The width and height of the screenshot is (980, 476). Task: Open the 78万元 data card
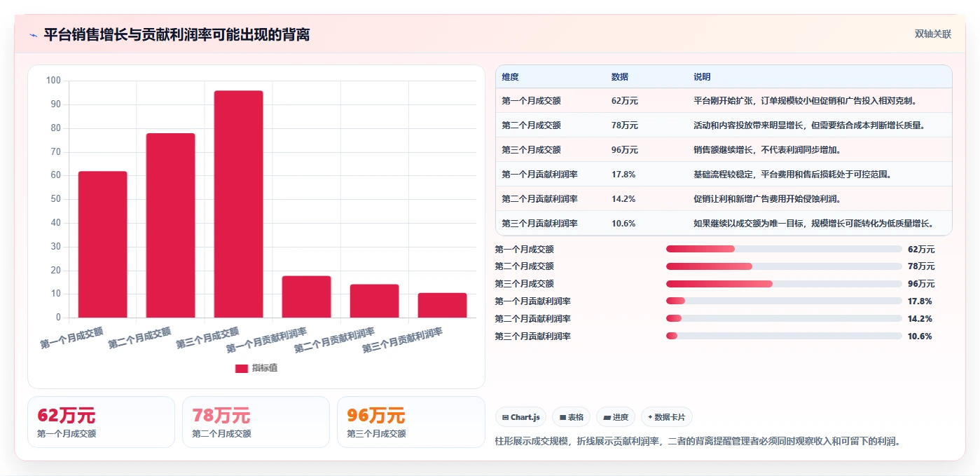tap(256, 422)
